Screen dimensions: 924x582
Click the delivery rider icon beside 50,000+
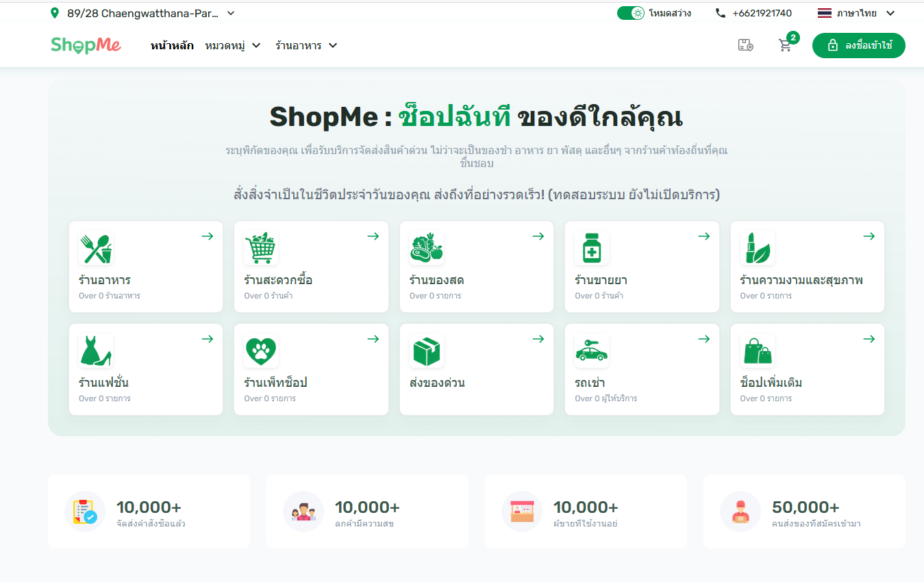coord(740,511)
